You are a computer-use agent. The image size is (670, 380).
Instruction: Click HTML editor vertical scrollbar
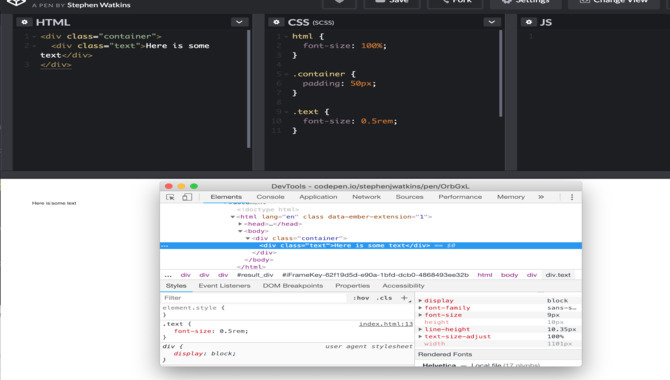249,89
